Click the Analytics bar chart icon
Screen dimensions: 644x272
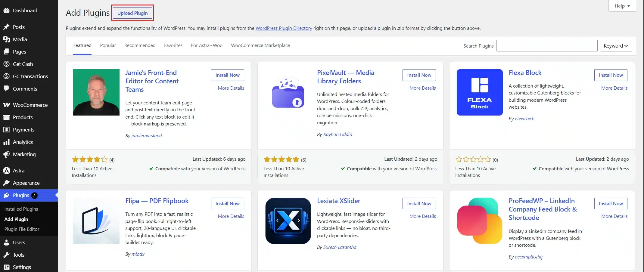[6, 142]
